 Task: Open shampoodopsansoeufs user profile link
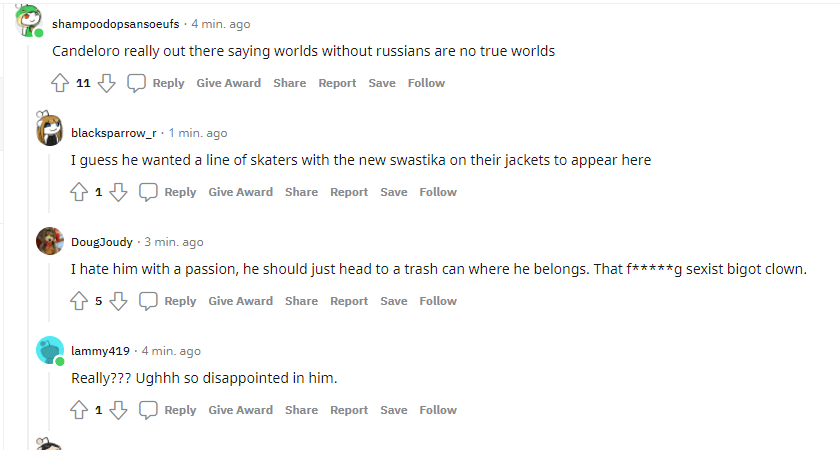tap(116, 24)
